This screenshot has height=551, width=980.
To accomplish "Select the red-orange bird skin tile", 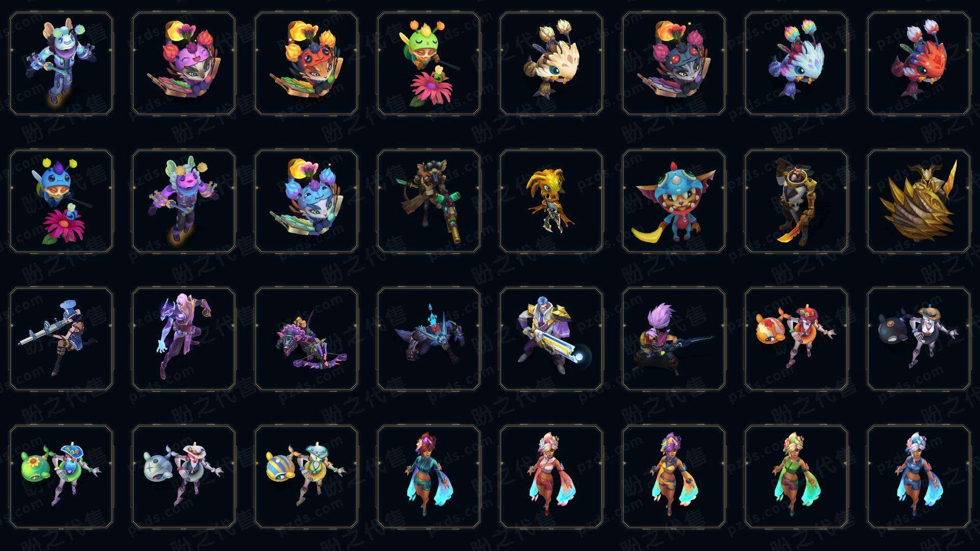I will (919, 64).
